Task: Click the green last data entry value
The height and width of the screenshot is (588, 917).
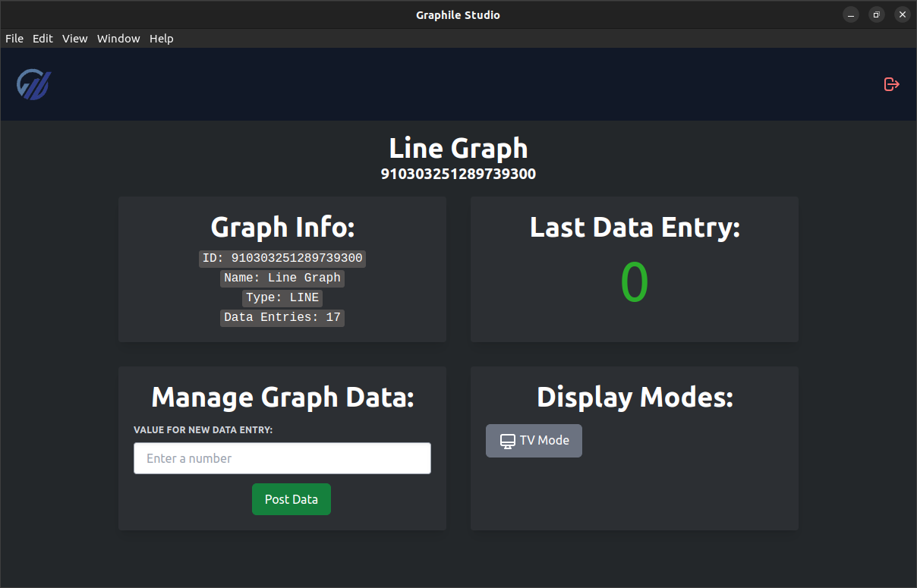Action: (635, 282)
